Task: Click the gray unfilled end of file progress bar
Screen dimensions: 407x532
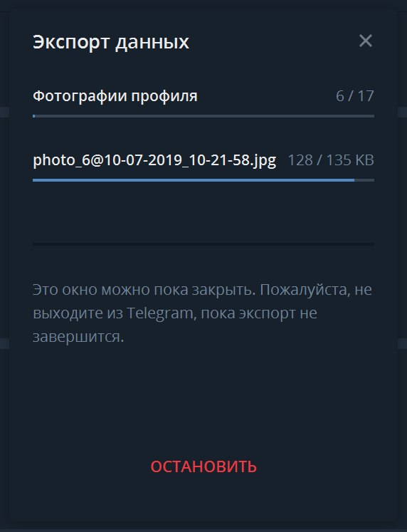Action: [x=364, y=180]
